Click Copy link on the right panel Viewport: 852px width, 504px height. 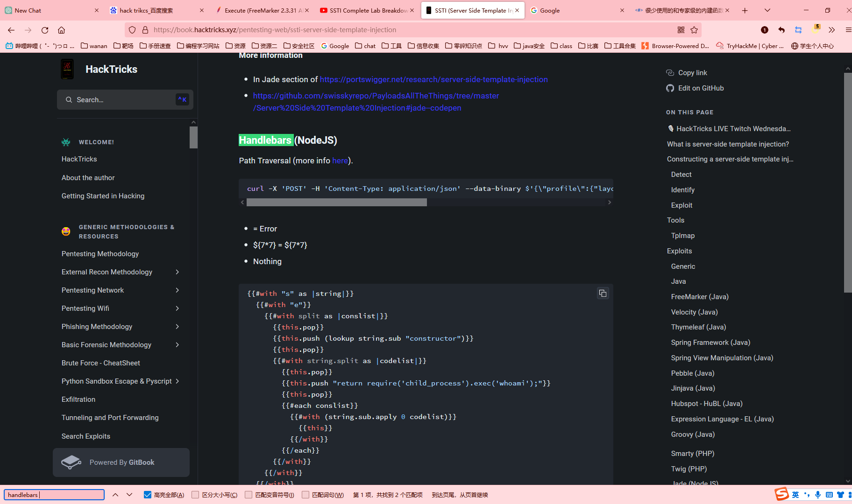pos(687,73)
